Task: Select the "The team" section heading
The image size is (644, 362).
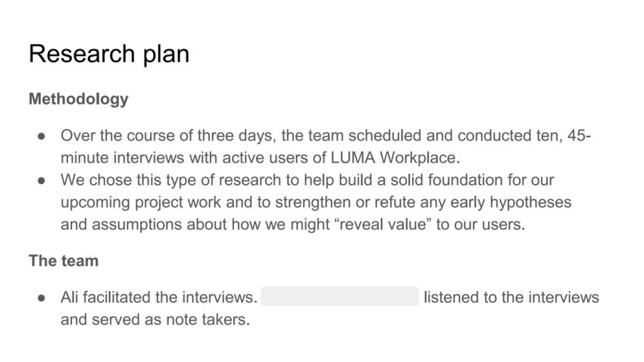Action: tap(64, 261)
